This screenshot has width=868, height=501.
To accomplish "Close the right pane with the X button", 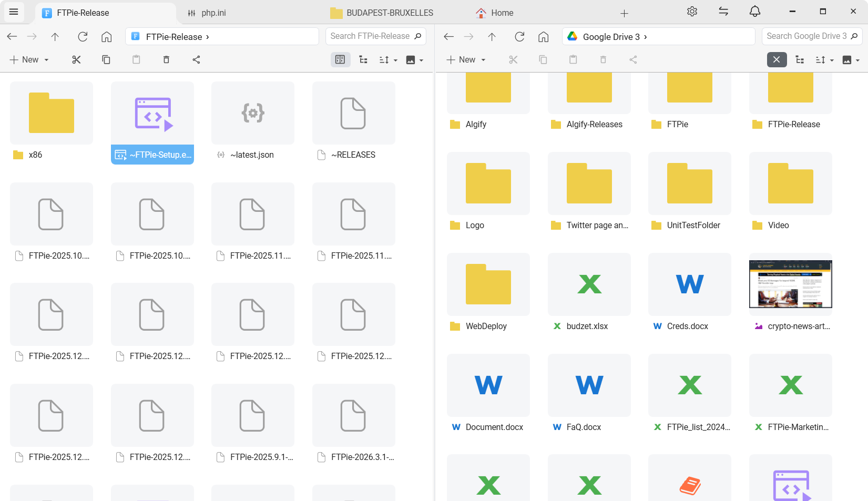I will [777, 59].
